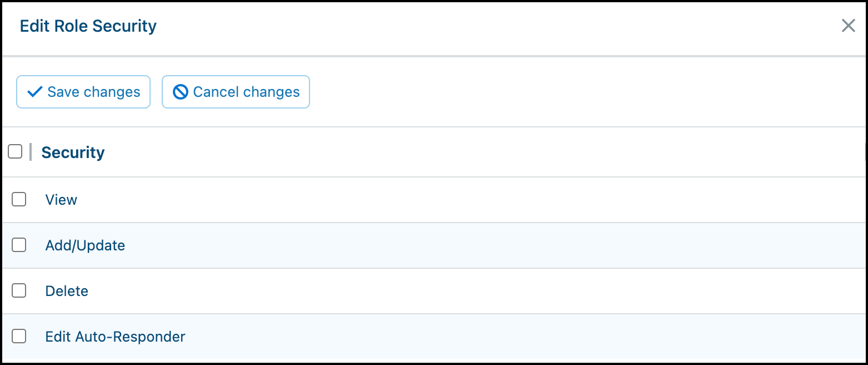Click the checkmark icon on Save changes

click(35, 92)
